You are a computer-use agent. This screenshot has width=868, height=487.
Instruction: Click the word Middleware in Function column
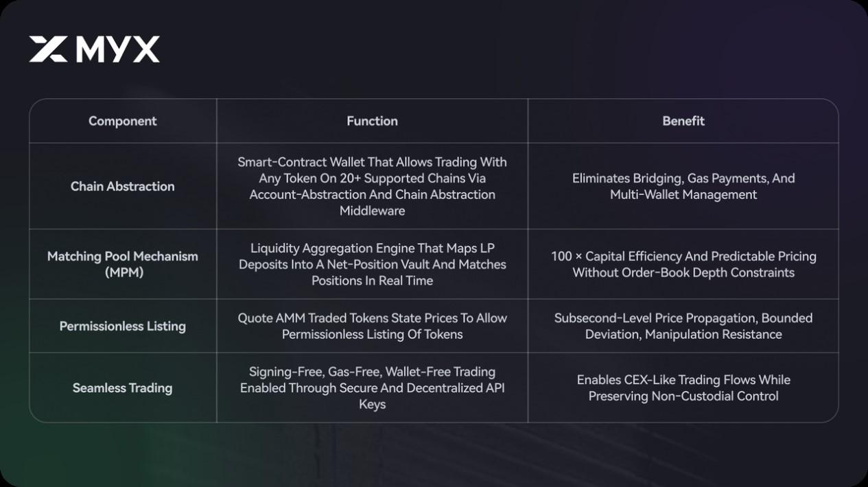(x=372, y=211)
